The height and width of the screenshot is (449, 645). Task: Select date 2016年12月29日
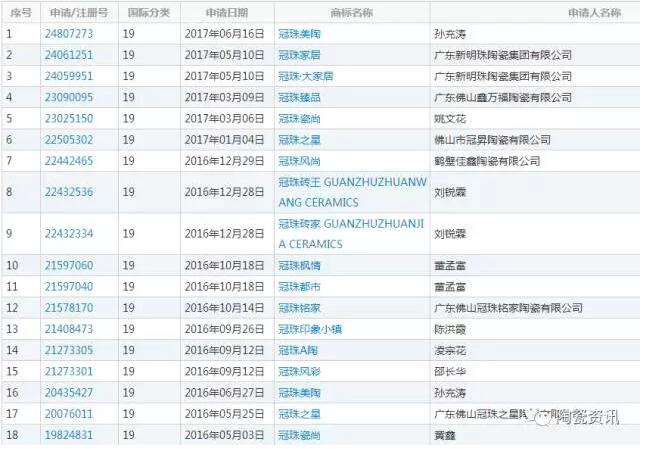[224, 161]
